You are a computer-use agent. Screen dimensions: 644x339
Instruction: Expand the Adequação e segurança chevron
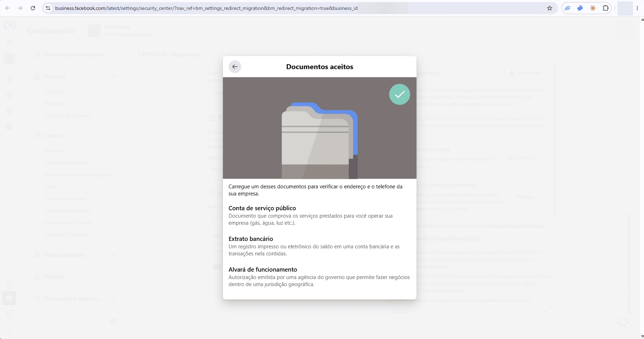(114, 299)
